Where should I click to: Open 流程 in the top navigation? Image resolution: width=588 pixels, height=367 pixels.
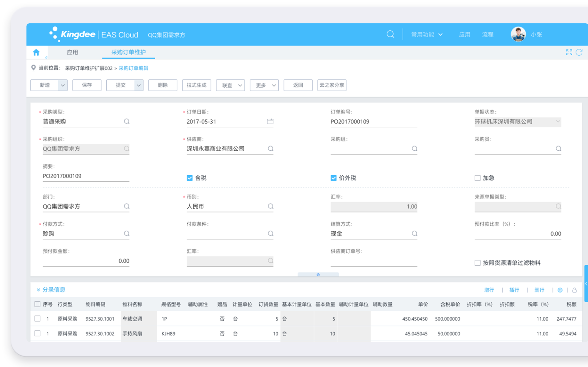tap(487, 35)
